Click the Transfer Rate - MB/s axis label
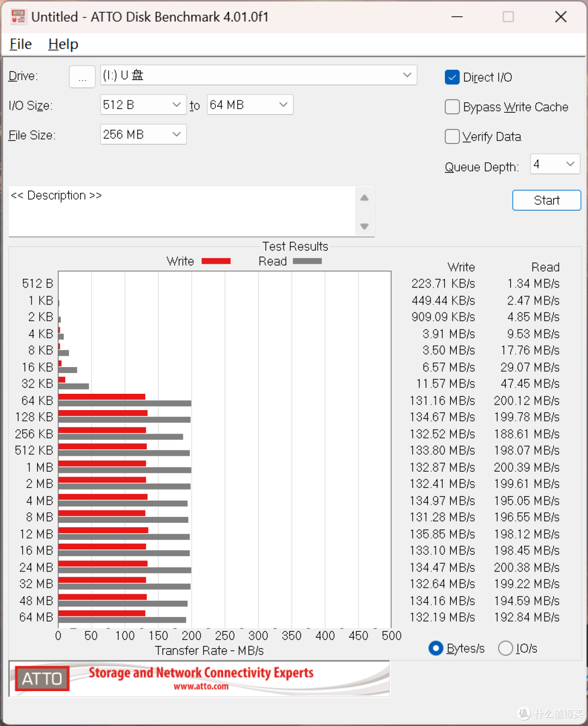Viewport: 588px width, 726px height. pyautogui.click(x=209, y=651)
